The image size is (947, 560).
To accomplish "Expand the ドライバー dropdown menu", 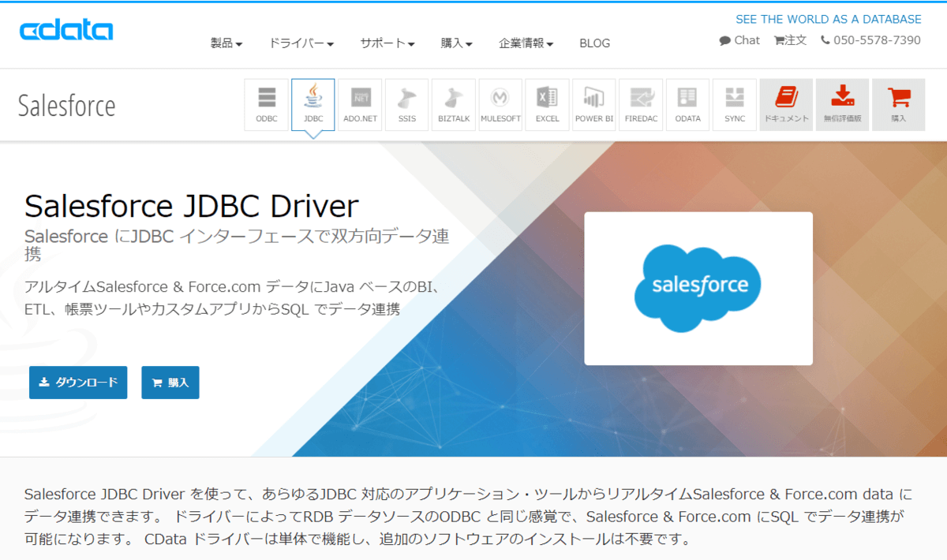I will tap(301, 44).
